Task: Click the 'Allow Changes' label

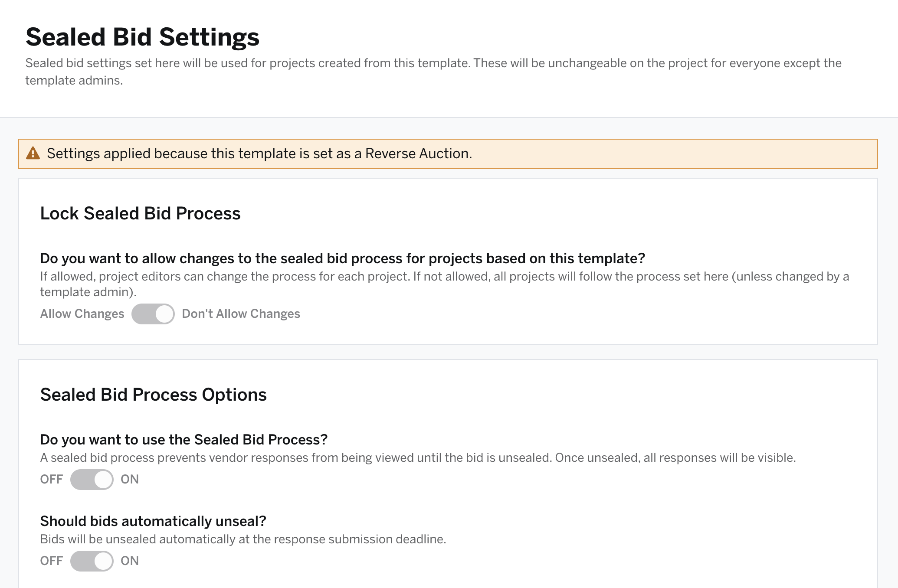Action: (x=82, y=314)
